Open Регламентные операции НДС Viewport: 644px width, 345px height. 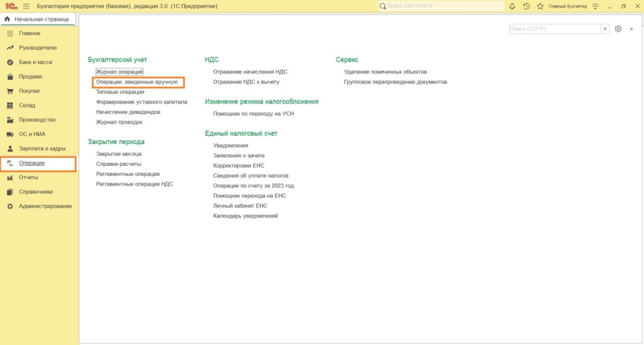tap(135, 183)
